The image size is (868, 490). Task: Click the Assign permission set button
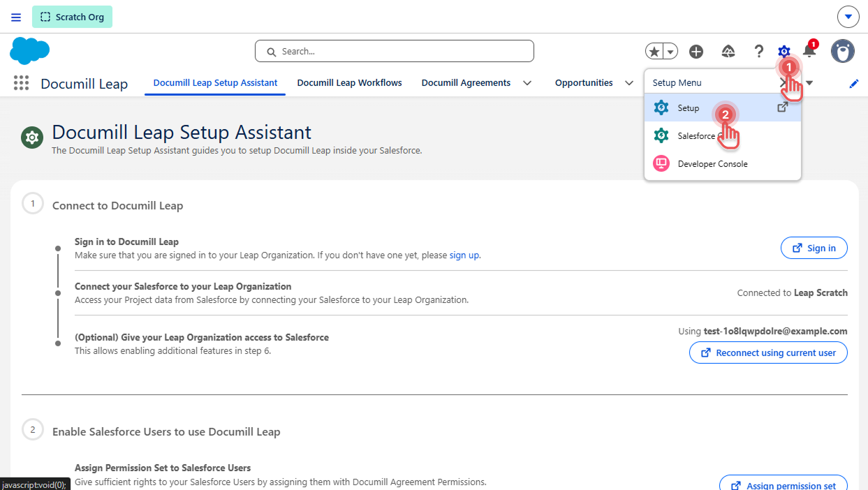coord(784,483)
